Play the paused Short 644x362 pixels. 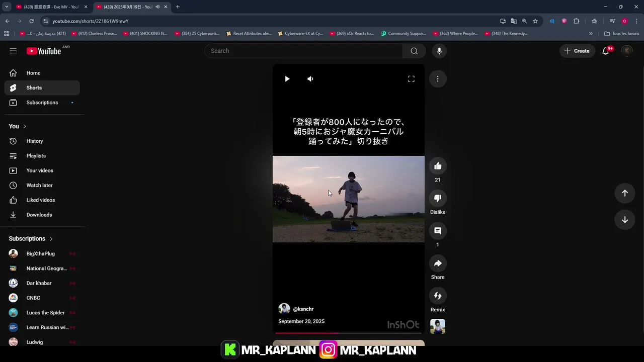(x=287, y=79)
